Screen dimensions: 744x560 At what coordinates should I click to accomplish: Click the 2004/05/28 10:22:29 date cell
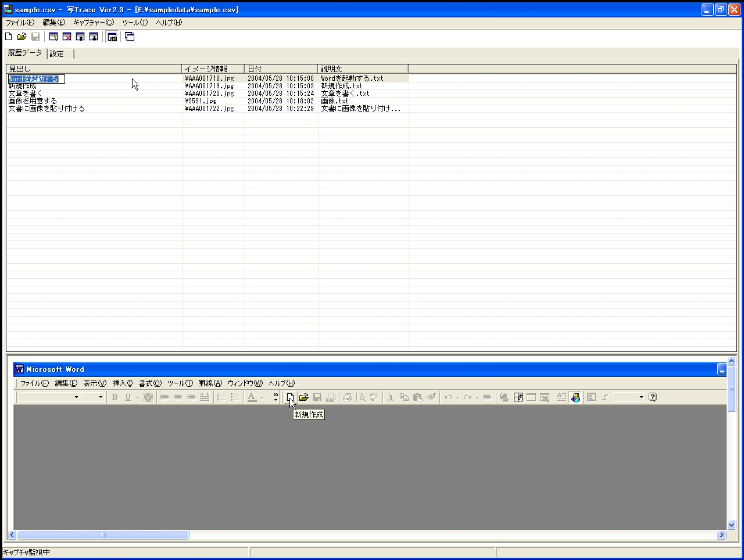(281, 109)
